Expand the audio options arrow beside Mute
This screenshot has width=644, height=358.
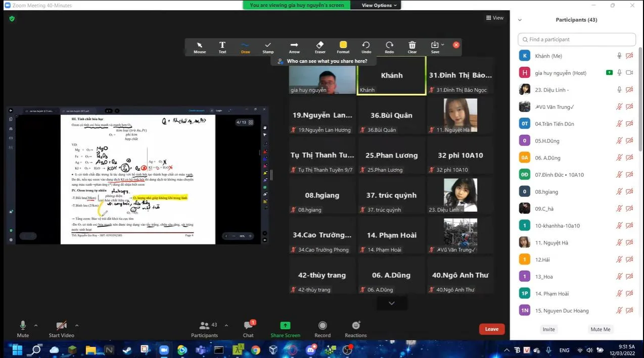pyautogui.click(x=36, y=325)
